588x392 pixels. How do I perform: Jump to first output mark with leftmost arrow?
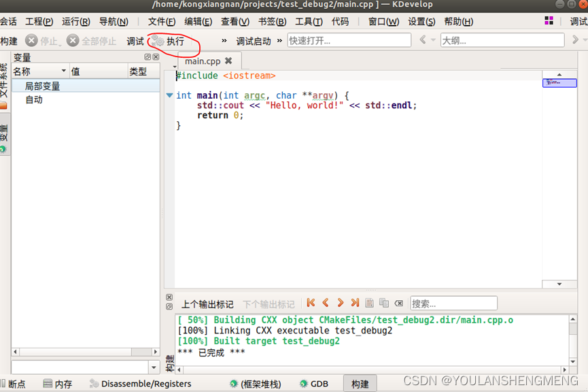(x=311, y=303)
